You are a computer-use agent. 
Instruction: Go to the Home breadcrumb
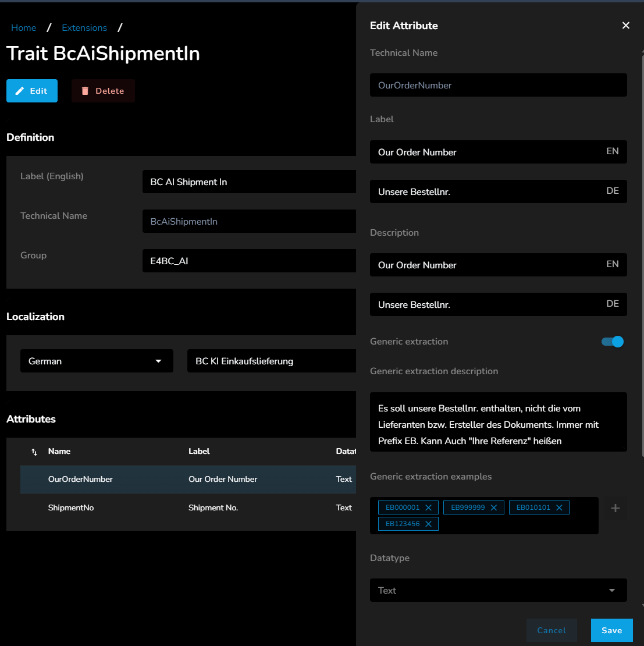coord(23,28)
